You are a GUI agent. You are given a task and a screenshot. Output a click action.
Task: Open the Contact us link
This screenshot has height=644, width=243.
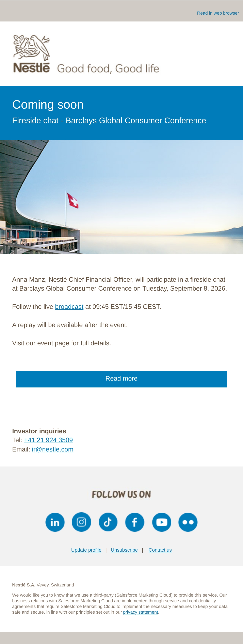click(x=160, y=550)
